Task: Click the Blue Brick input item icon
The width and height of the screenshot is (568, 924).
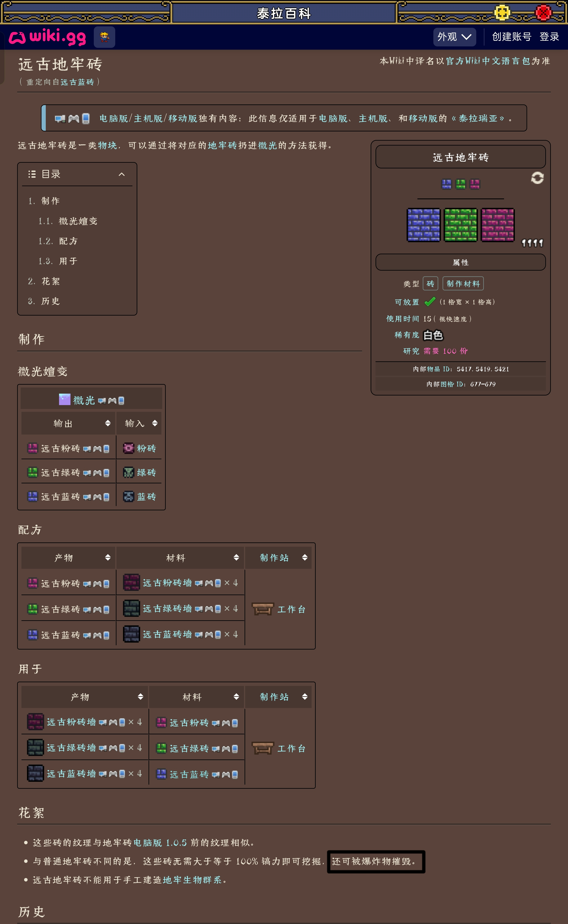Action: click(129, 497)
